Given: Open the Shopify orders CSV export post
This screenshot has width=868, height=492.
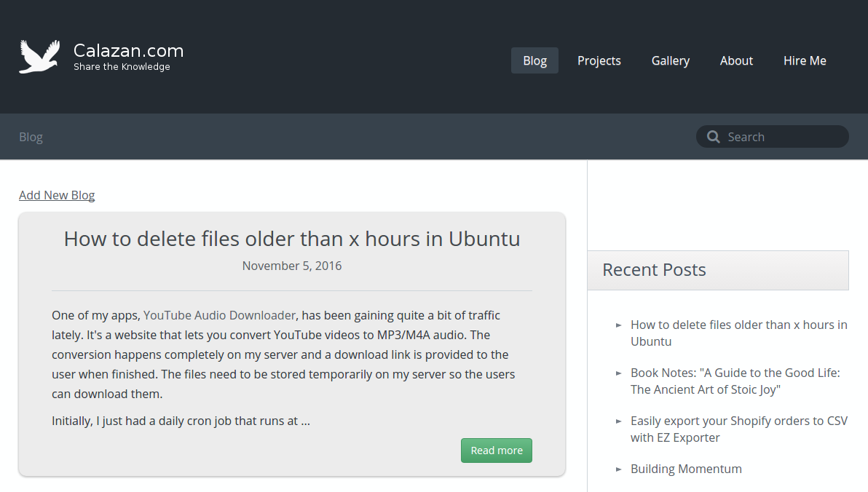Looking at the screenshot, I should tap(738, 429).
